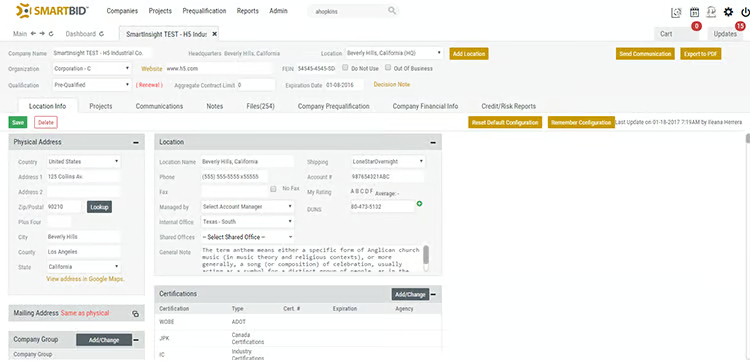Open the Updates tab

(725, 34)
